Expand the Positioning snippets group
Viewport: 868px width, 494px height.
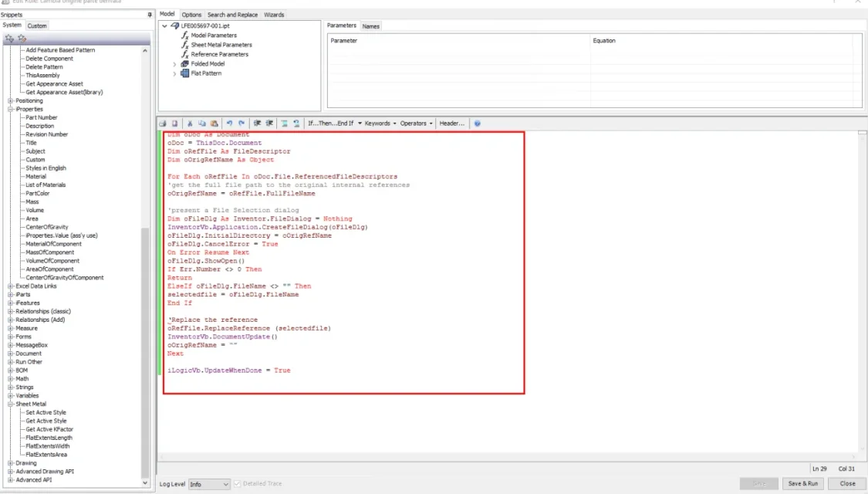tap(11, 101)
